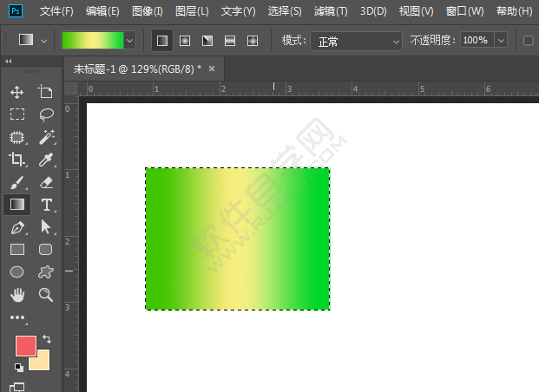Open the 窗口(W) menu
The height and width of the screenshot is (392, 539).
click(464, 11)
